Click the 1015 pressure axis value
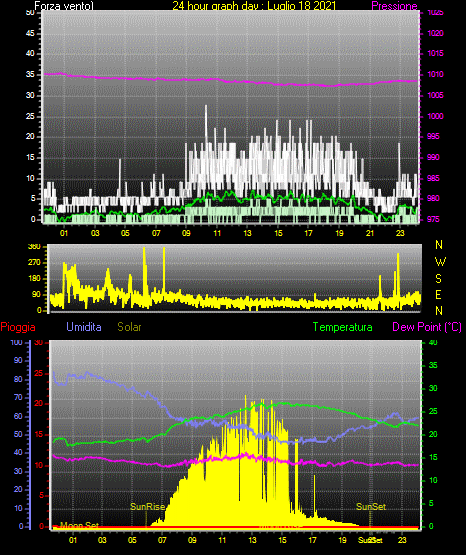 click(436, 53)
